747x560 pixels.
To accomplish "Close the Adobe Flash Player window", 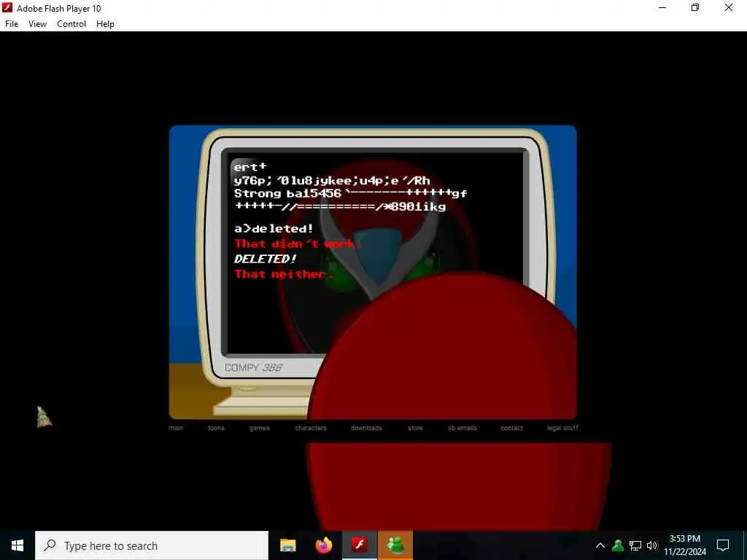I will (729, 7).
